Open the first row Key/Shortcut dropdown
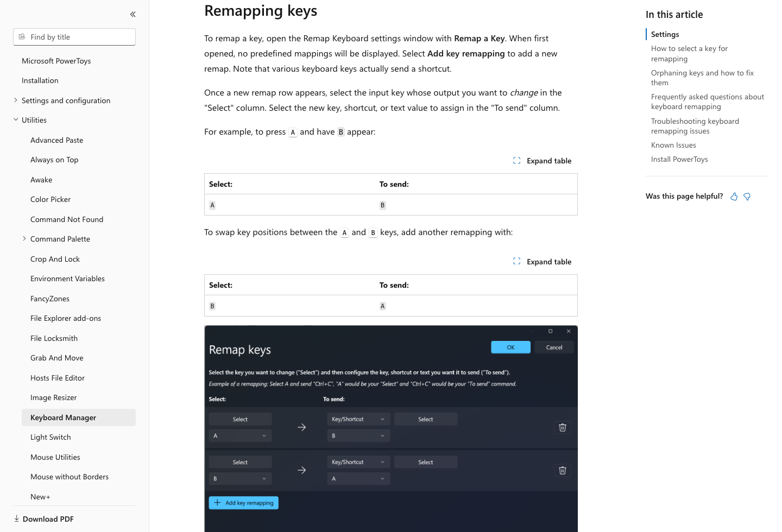Screen dimensions: 782x532 pos(358,419)
